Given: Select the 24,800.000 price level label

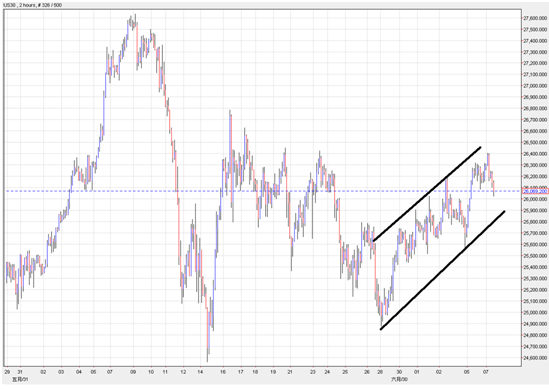Looking at the screenshot, I should (x=535, y=335).
